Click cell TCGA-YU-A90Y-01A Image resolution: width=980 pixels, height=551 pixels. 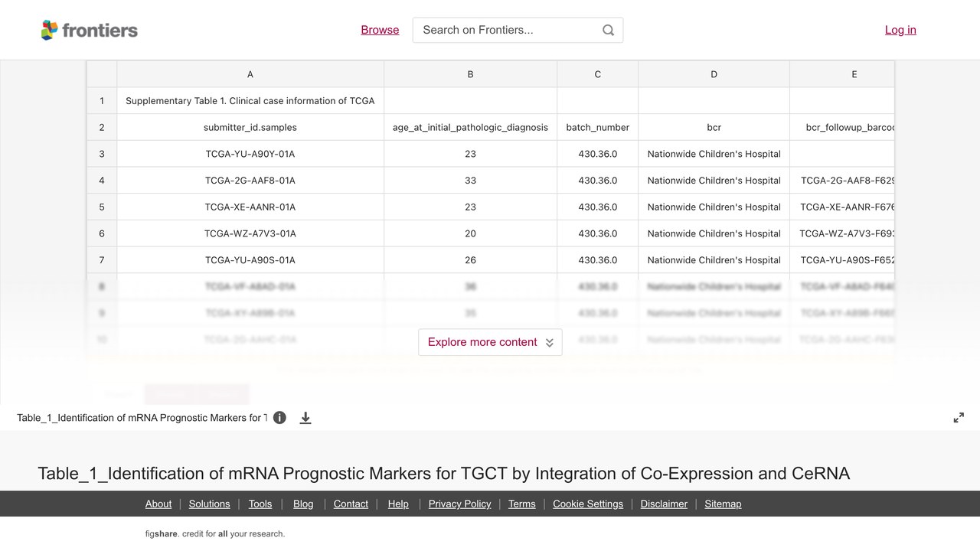click(250, 154)
